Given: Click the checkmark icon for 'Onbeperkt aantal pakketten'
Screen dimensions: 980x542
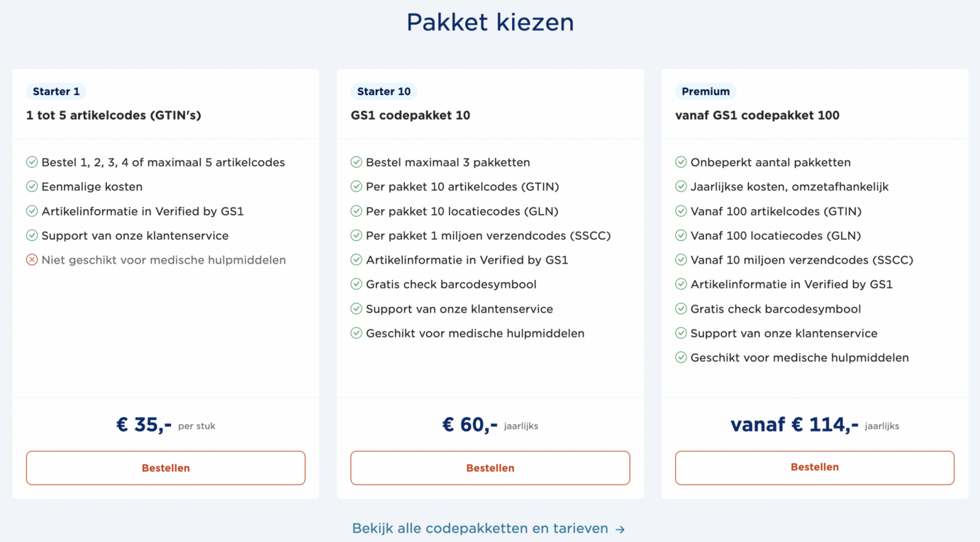Looking at the screenshot, I should point(680,162).
